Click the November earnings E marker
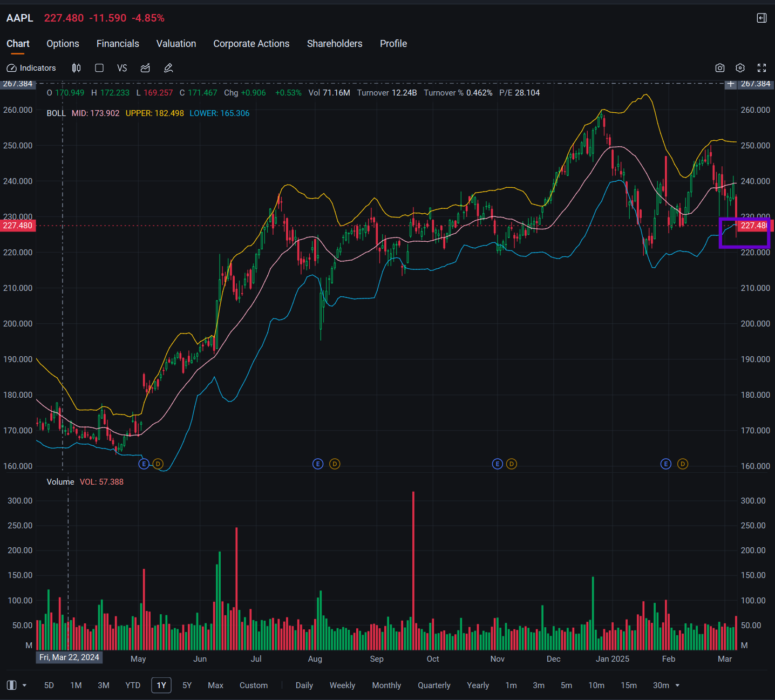Image resolution: width=775 pixels, height=700 pixels. point(497,464)
